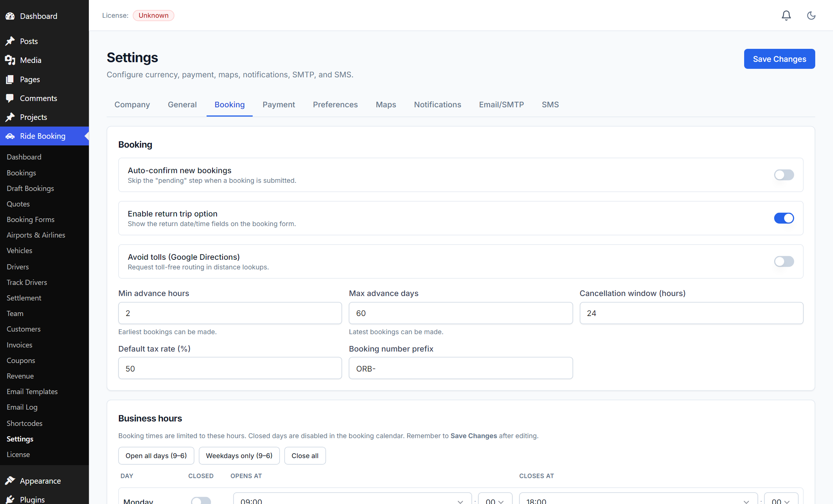Viewport: 833px width, 504px height.
Task: Switch to the Company tab
Action: coord(132,105)
